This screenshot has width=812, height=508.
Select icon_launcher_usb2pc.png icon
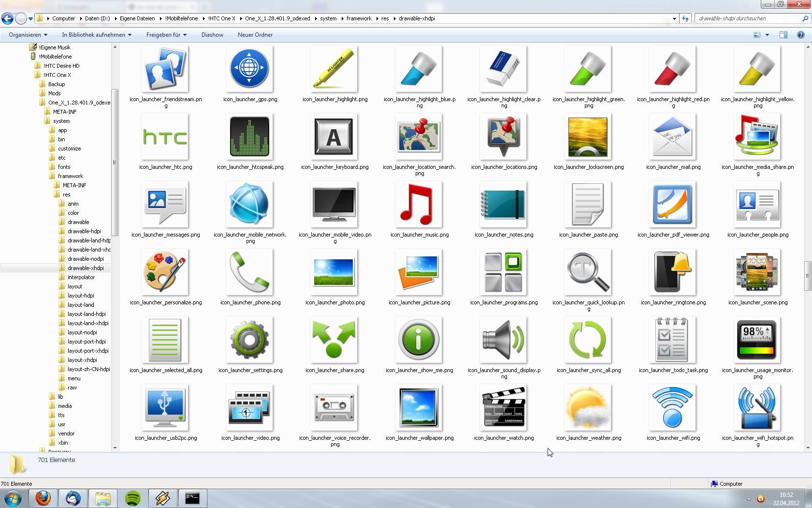click(165, 407)
